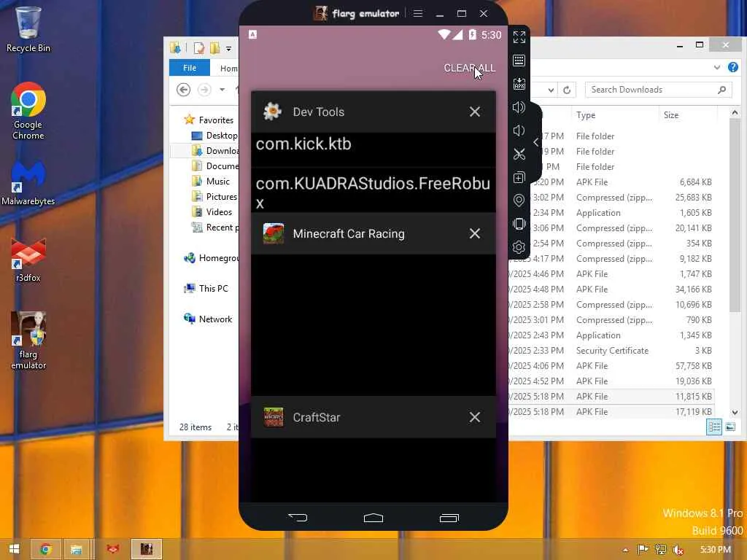Open flarg emulator desktop shortcut
747x560 pixels.
tap(28, 341)
